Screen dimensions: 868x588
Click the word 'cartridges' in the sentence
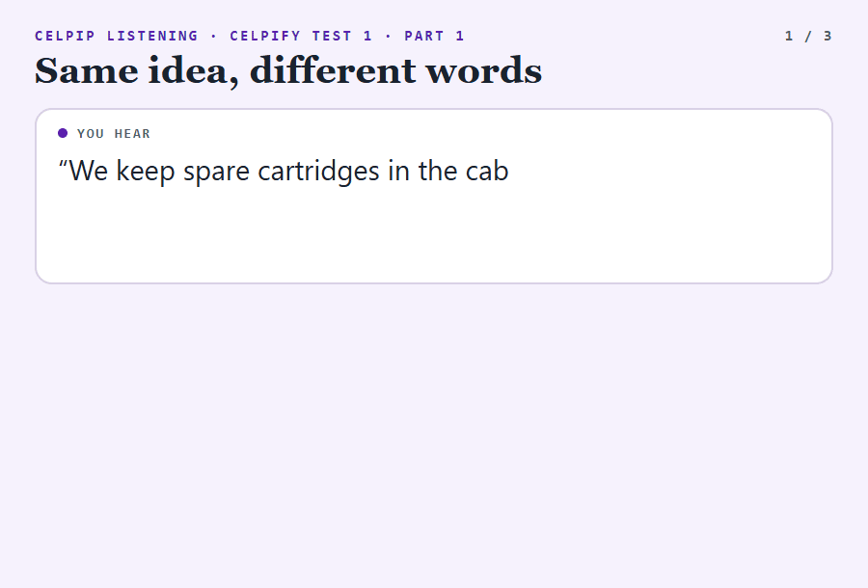click(319, 171)
